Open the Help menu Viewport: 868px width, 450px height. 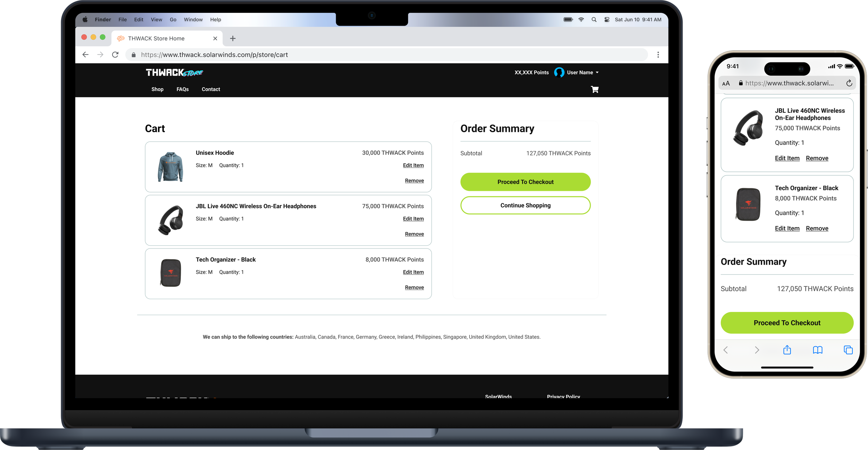click(x=215, y=19)
